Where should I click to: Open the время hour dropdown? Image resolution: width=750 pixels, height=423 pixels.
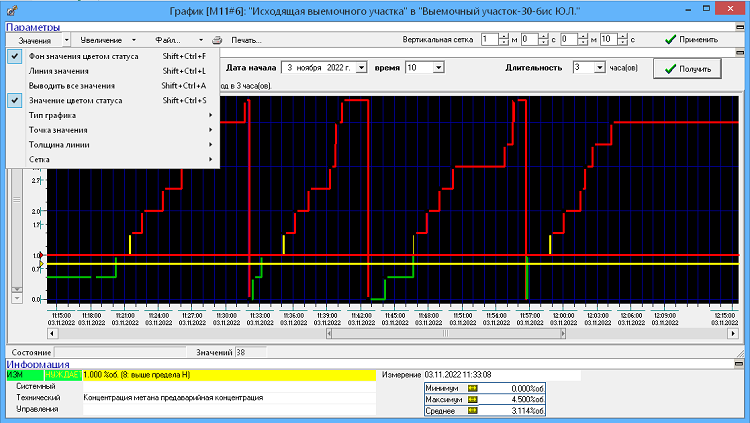click(x=439, y=68)
